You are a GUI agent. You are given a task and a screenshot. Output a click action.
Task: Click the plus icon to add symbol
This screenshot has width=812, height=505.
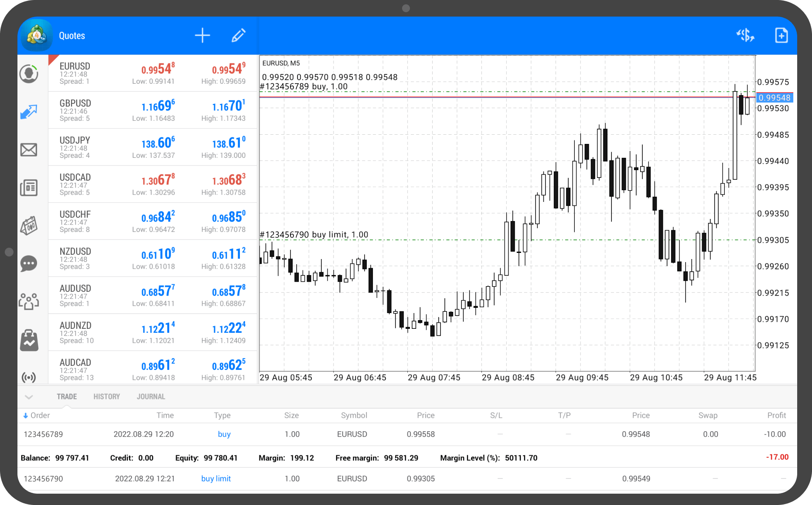(202, 36)
